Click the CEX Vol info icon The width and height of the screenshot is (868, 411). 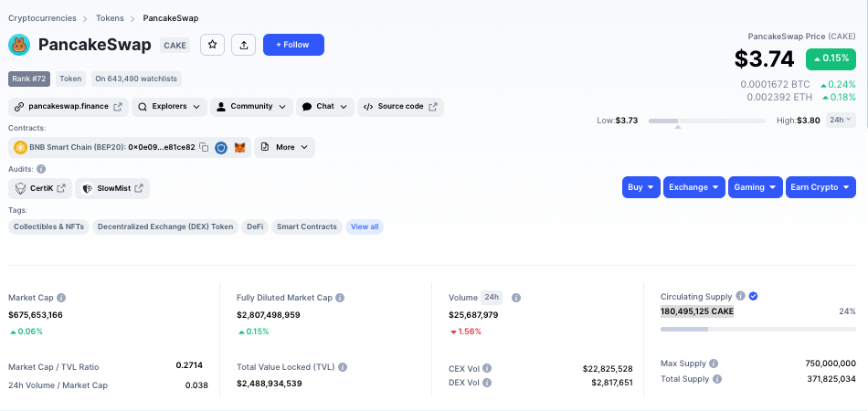(x=487, y=368)
